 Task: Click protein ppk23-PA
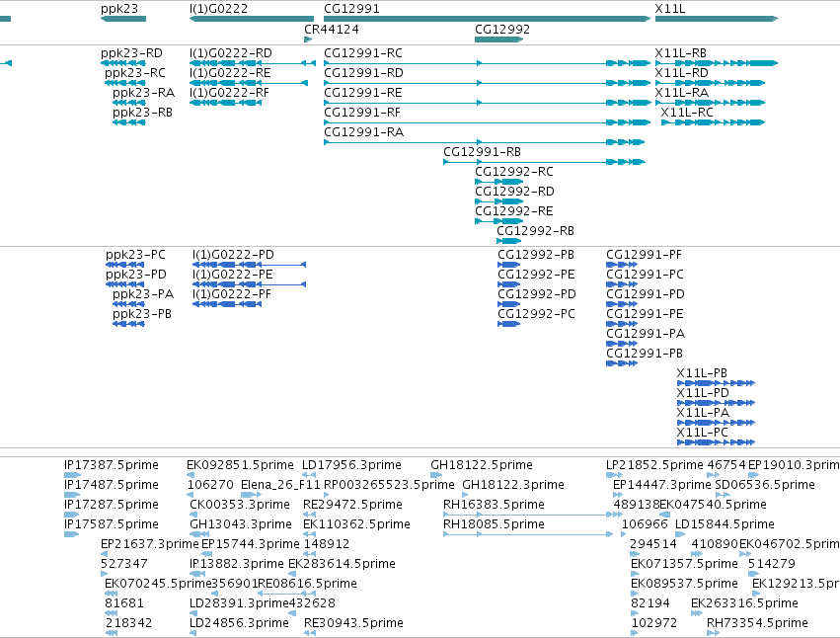[128, 304]
